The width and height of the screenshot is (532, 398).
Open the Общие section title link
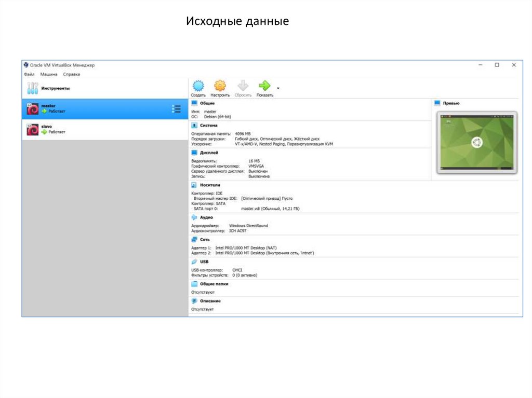coord(207,103)
